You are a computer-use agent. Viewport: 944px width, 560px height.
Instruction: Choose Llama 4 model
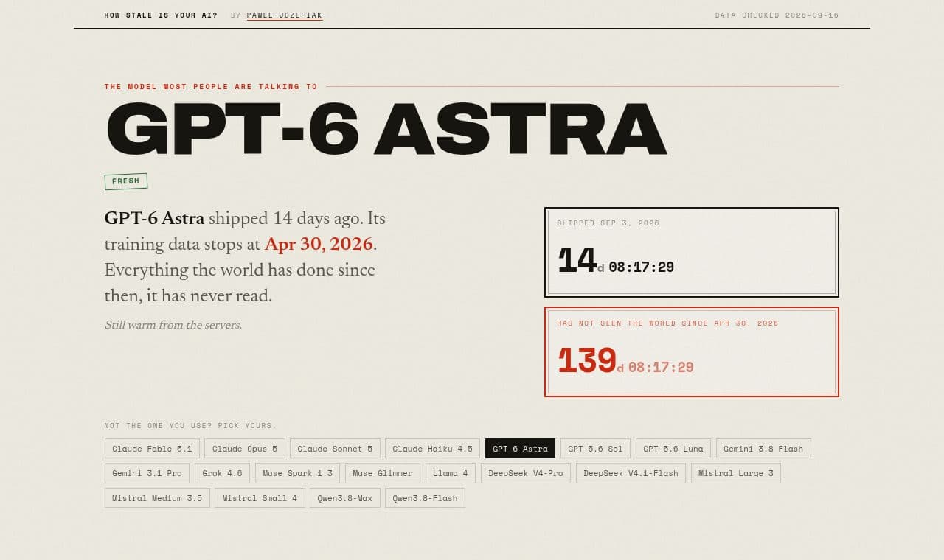pos(451,473)
